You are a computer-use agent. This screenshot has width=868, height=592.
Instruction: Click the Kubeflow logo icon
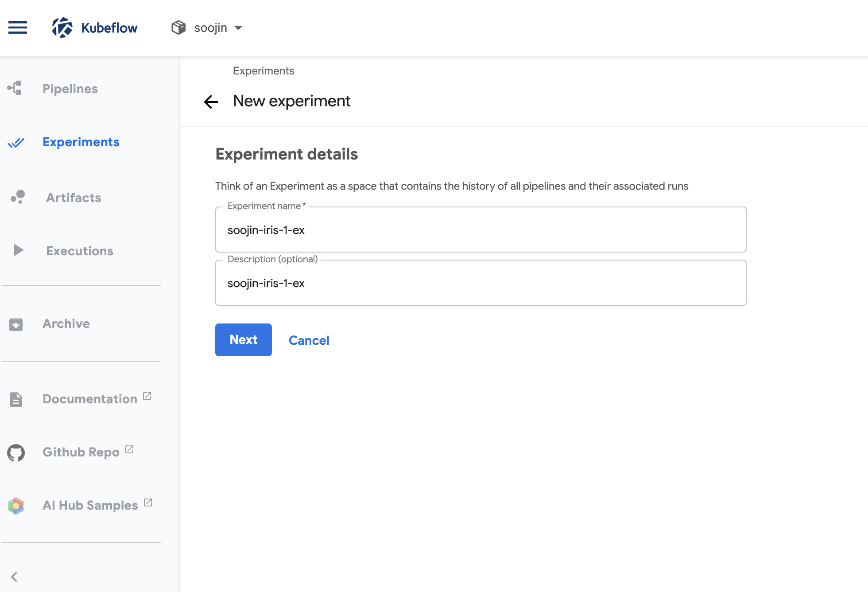[62, 27]
